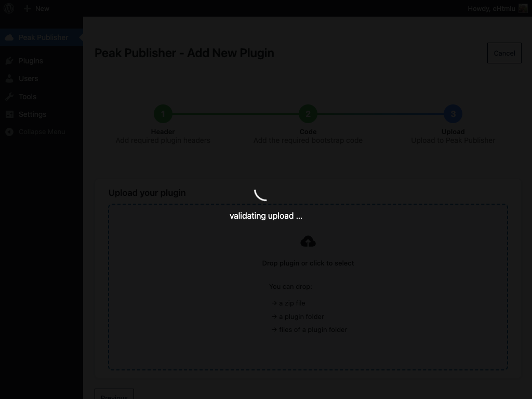Viewport: 532px width, 399px height.
Task: Click the Peak Publisher cloud icon
Action: coord(9,37)
